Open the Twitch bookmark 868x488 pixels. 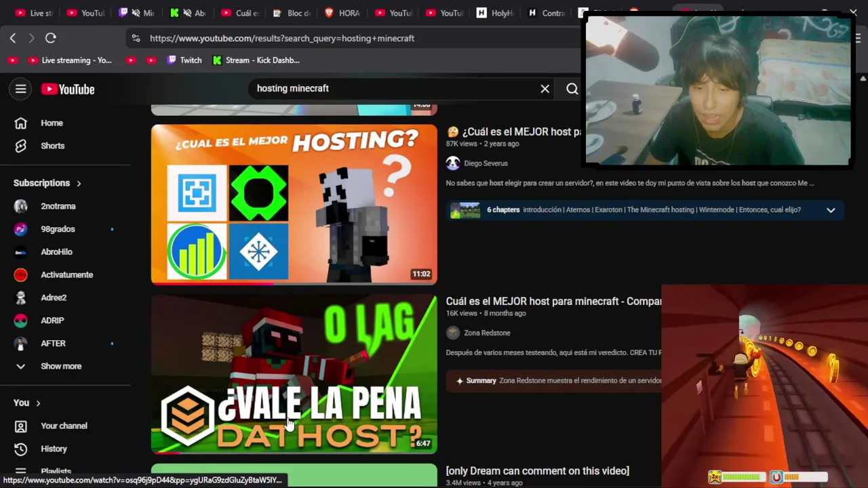(x=184, y=60)
